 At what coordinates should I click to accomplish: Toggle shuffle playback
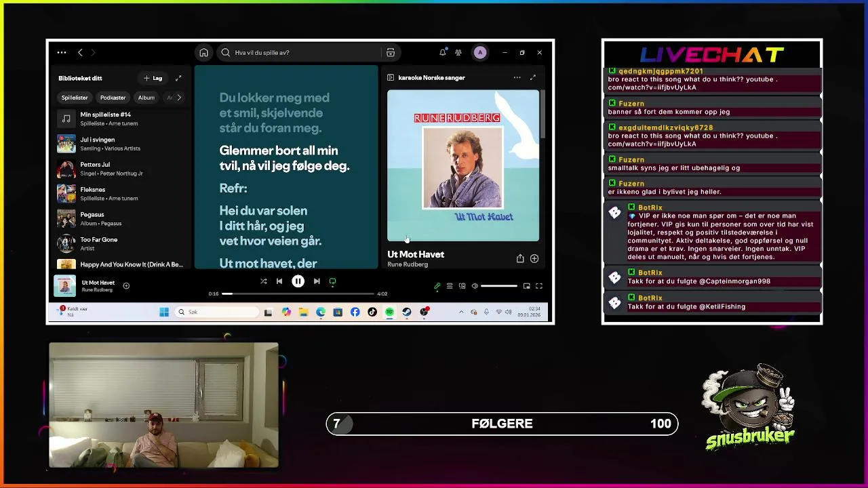click(263, 281)
